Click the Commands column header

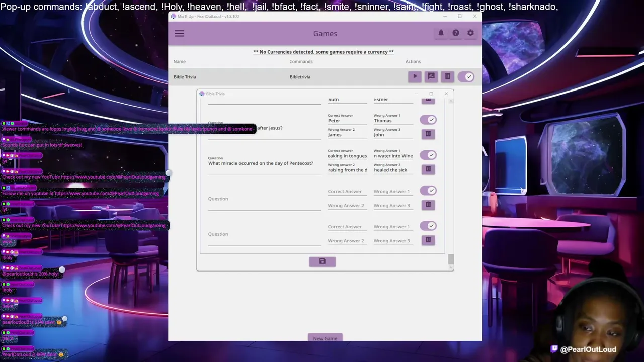(x=301, y=61)
